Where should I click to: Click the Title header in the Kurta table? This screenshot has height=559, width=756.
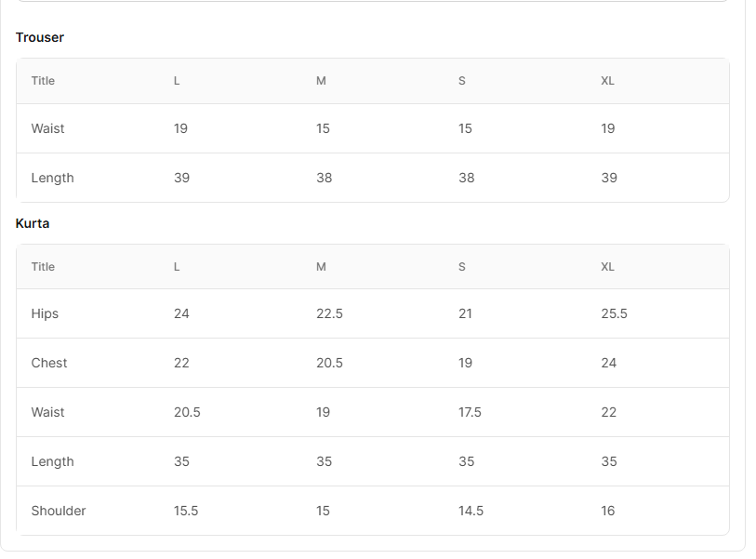[43, 267]
